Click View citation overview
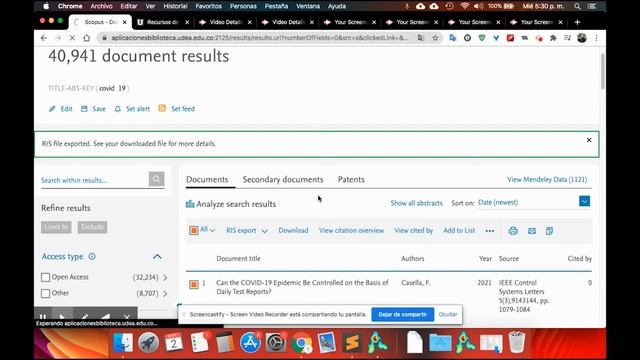Image resolution: width=640 pixels, height=360 pixels. [351, 231]
